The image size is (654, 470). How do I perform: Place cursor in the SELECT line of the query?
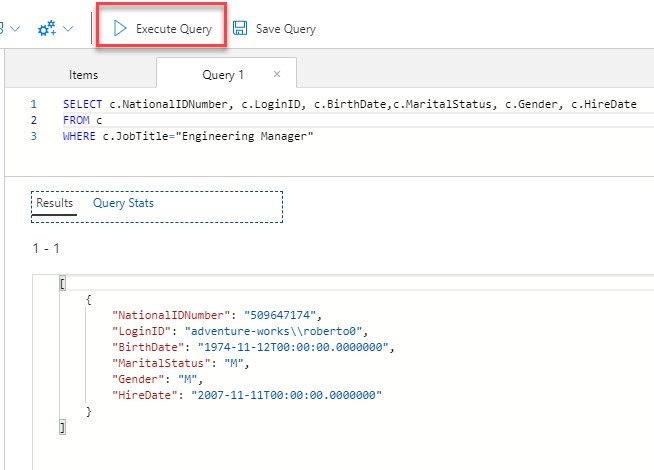349,104
